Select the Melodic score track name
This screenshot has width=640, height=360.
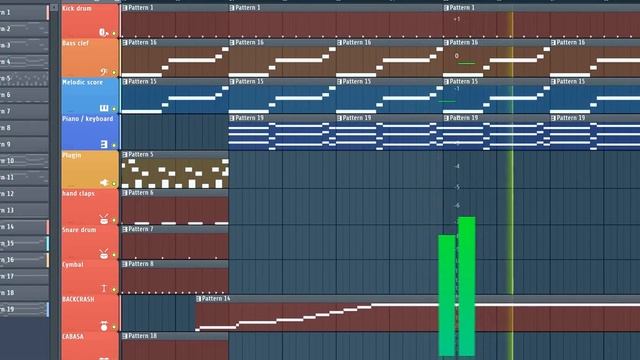[82, 82]
